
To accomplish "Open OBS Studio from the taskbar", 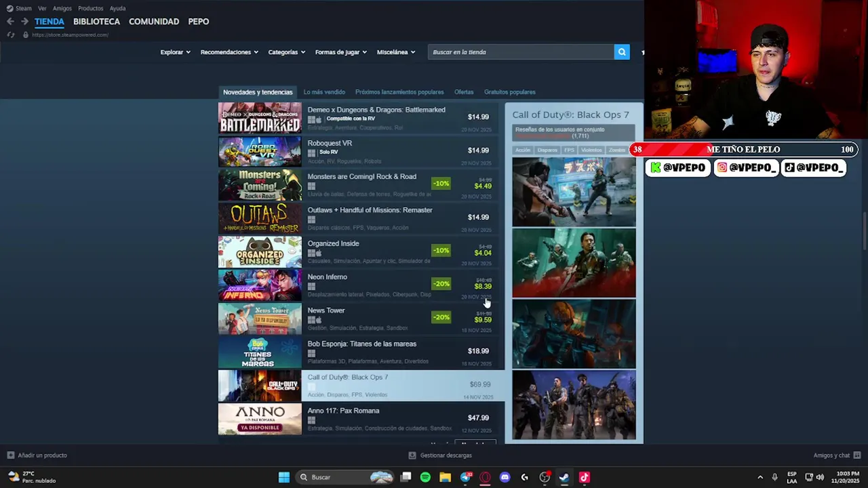I will [x=545, y=477].
